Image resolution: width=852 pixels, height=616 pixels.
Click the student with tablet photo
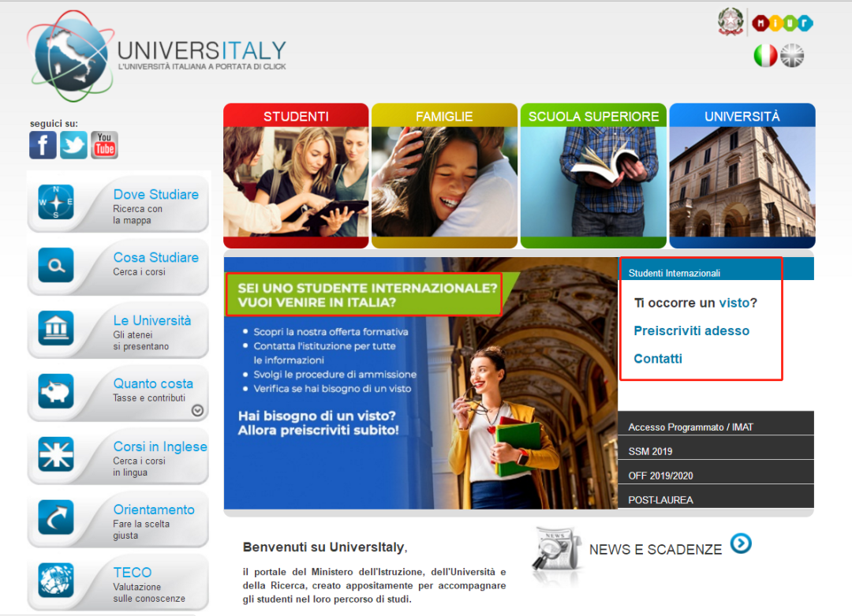coord(296,182)
